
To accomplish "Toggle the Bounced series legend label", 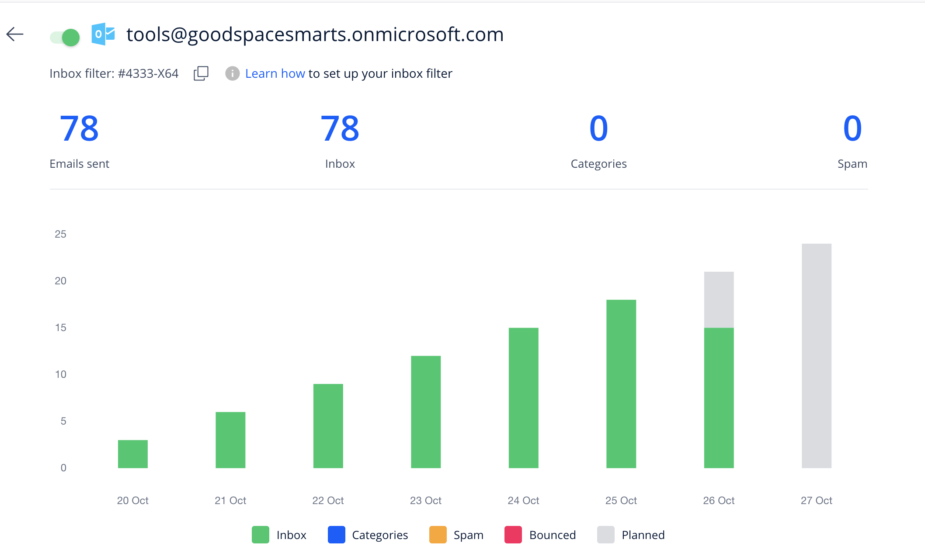I will [x=553, y=535].
